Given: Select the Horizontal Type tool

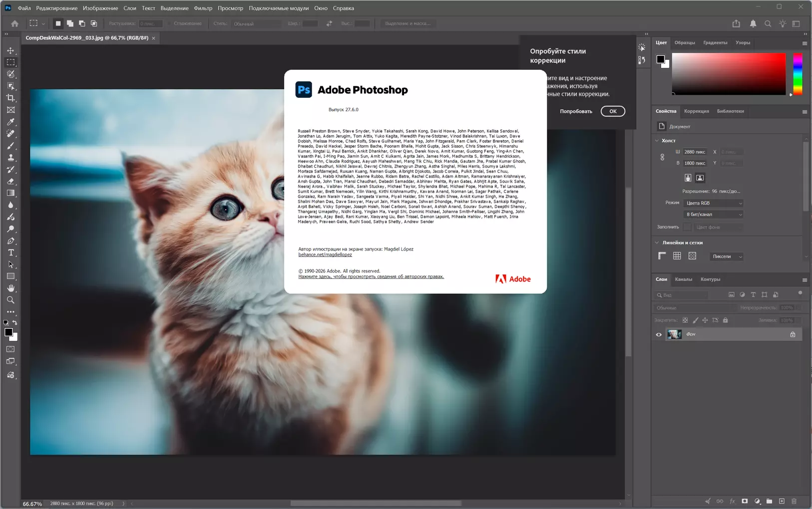Looking at the screenshot, I should [x=10, y=253].
